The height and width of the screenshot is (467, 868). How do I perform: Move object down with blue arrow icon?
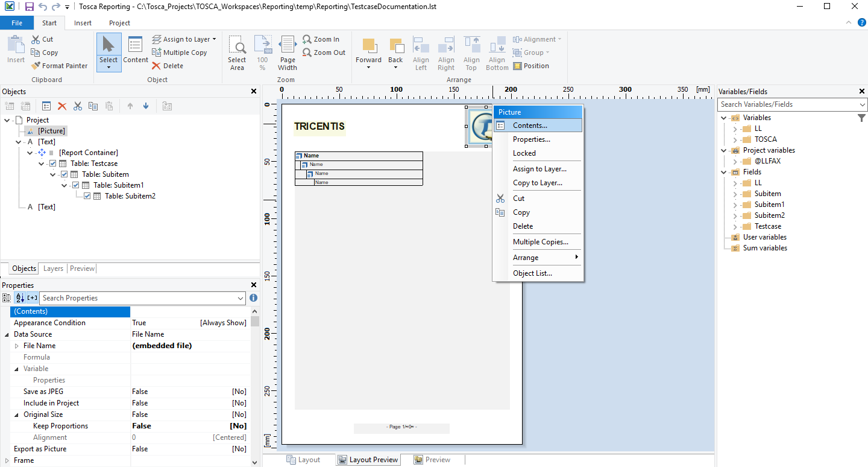click(146, 106)
